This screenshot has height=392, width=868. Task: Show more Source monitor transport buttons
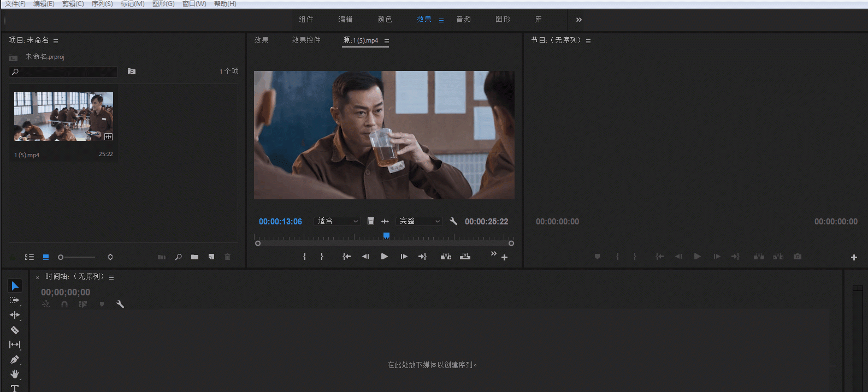pyautogui.click(x=494, y=253)
